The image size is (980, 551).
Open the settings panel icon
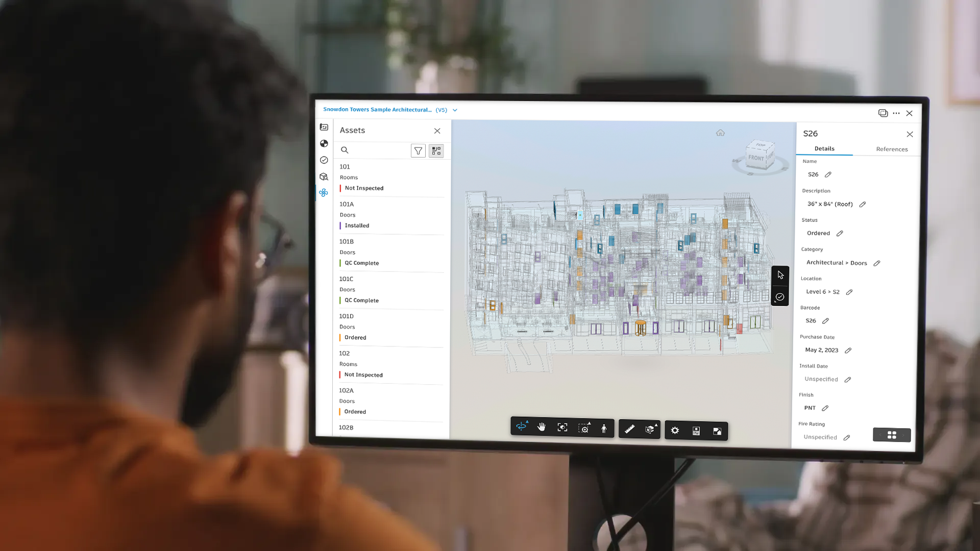click(675, 429)
